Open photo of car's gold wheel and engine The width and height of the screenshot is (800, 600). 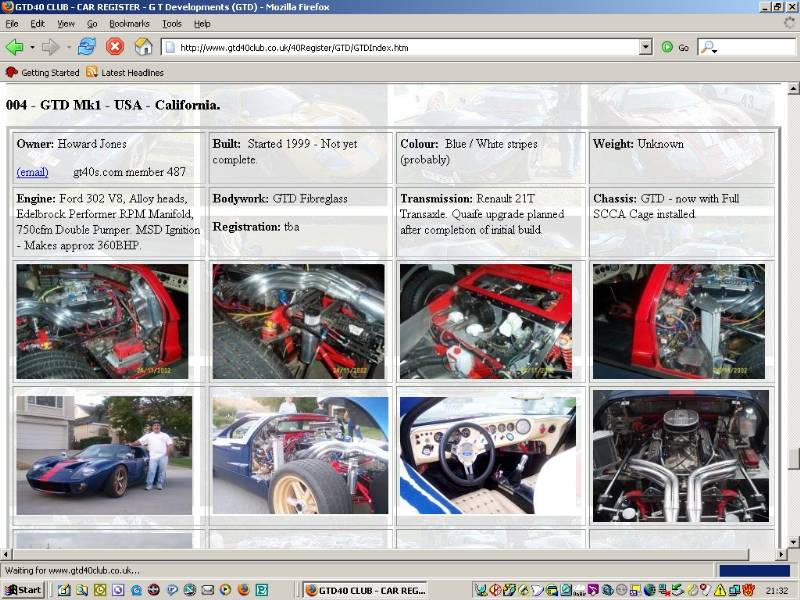pyautogui.click(x=300, y=456)
